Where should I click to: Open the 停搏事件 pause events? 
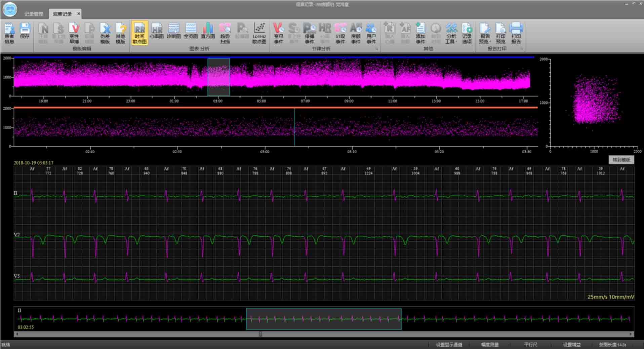click(x=309, y=33)
